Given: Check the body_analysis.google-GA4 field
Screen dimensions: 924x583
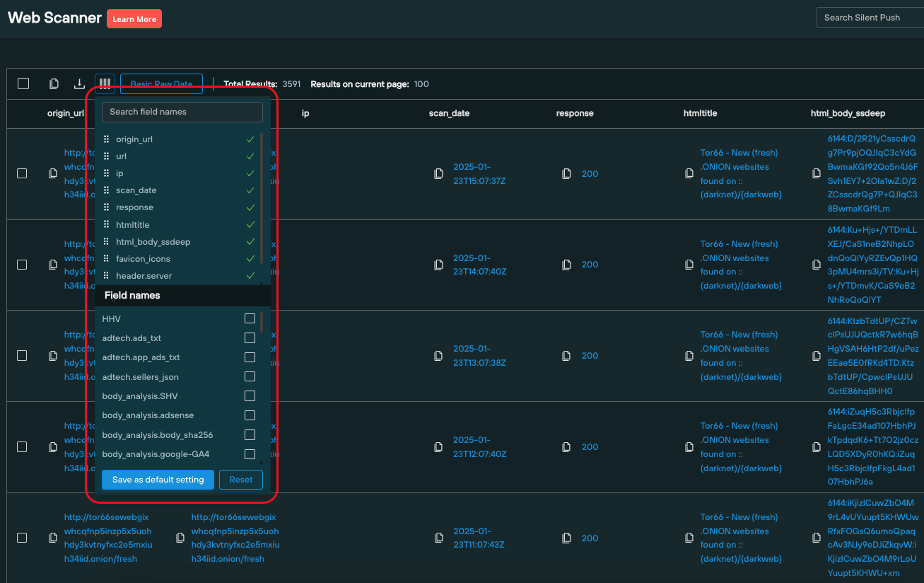Looking at the screenshot, I should click(250, 454).
